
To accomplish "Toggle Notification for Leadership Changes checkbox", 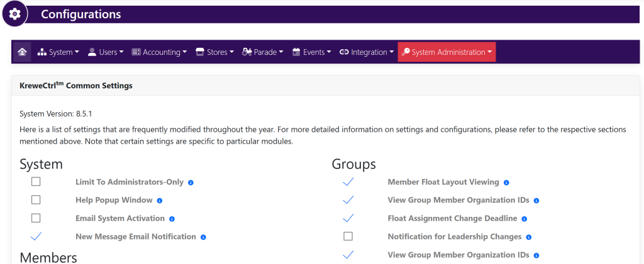I will [348, 236].
